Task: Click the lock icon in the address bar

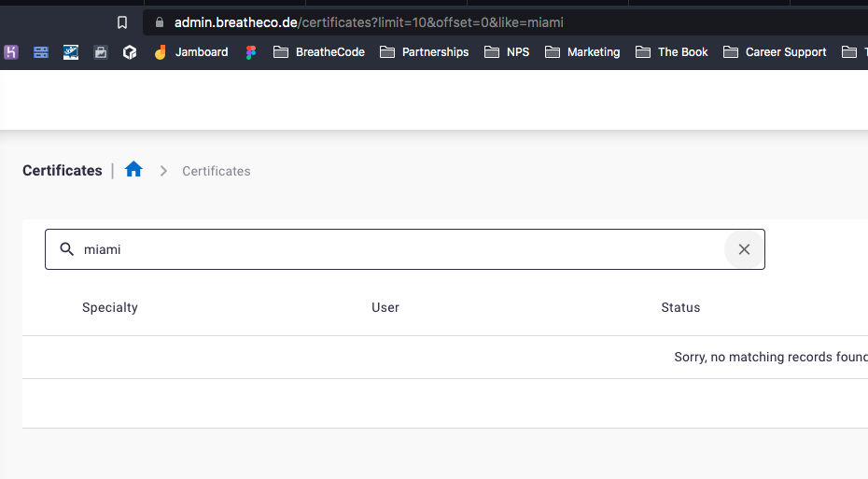Action: pos(160,22)
